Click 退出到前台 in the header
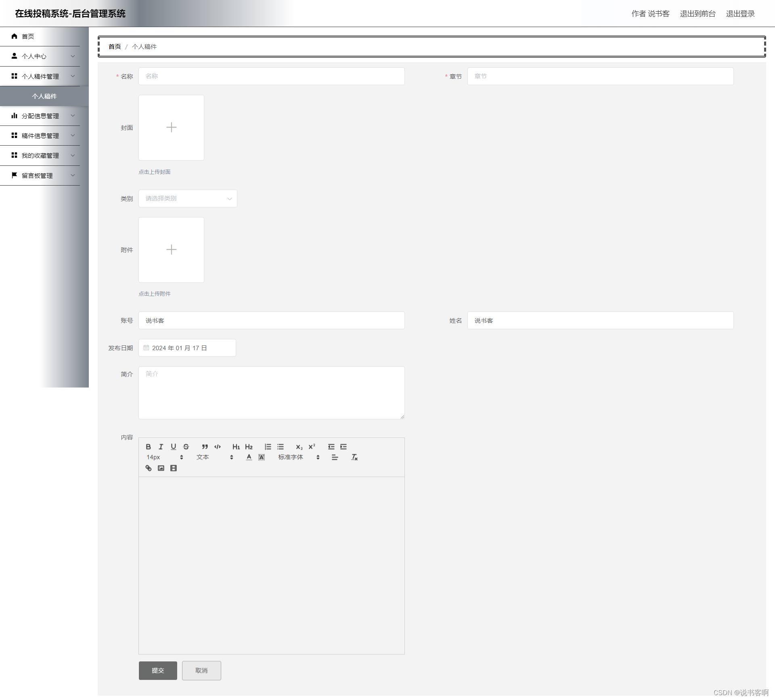Image resolution: width=775 pixels, height=700 pixels. (697, 14)
